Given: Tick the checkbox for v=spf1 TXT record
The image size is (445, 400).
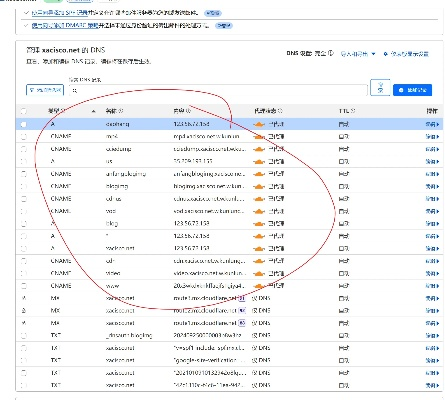Looking at the screenshot, I should pyautogui.click(x=24, y=348).
